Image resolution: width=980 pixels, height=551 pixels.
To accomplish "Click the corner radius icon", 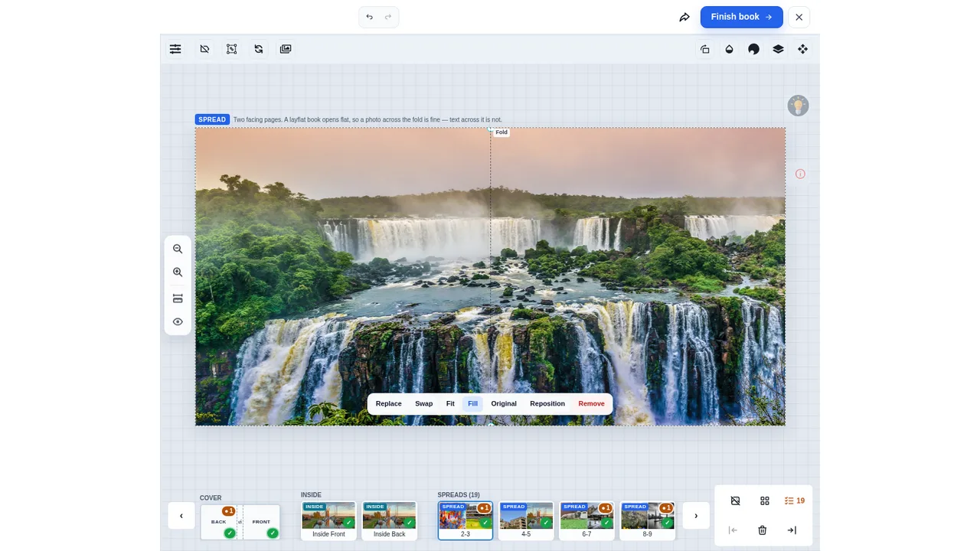I will [705, 49].
